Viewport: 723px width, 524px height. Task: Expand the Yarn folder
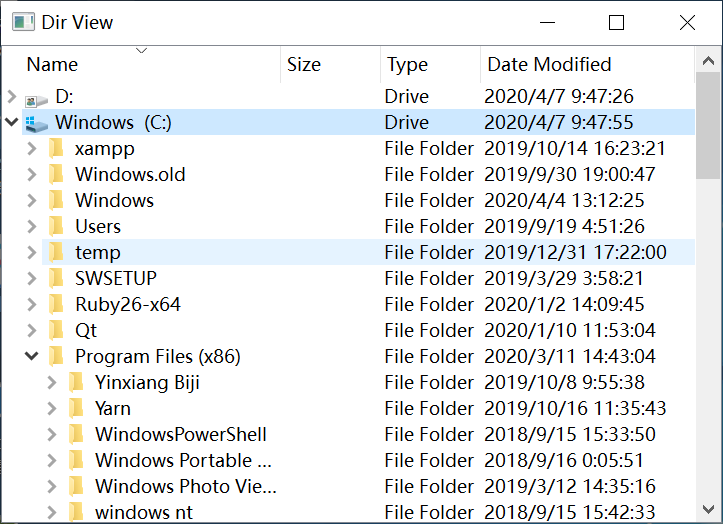(x=52, y=409)
